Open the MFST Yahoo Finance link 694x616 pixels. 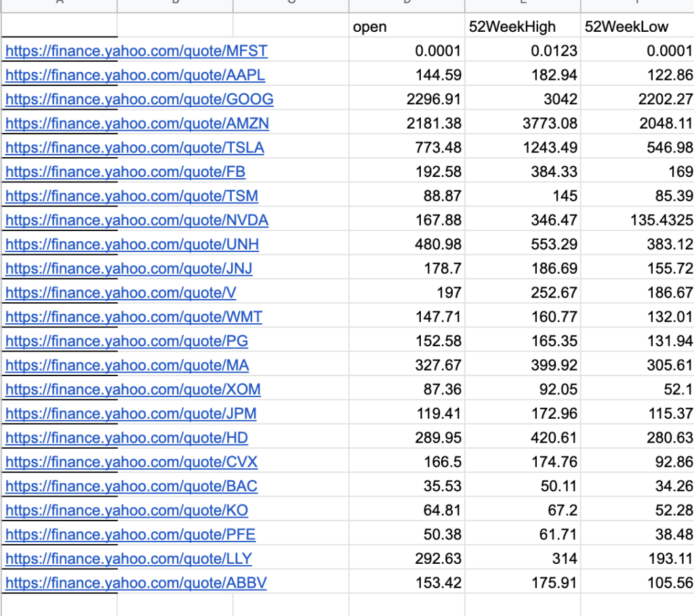point(136,51)
